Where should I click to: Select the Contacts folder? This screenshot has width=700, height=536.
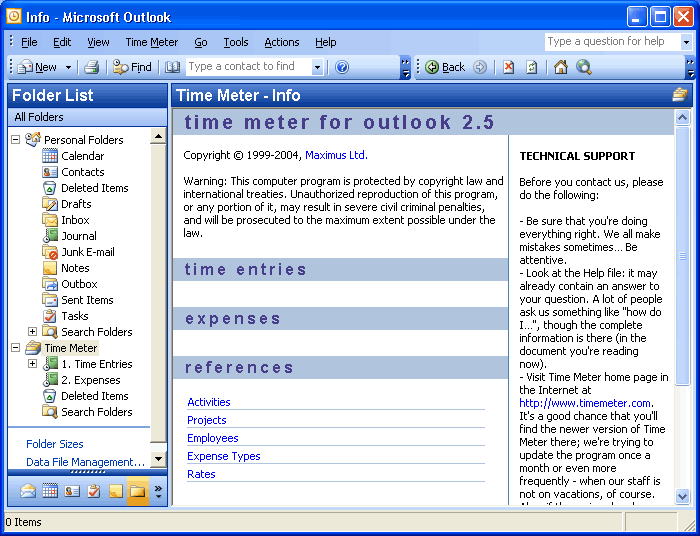click(83, 172)
